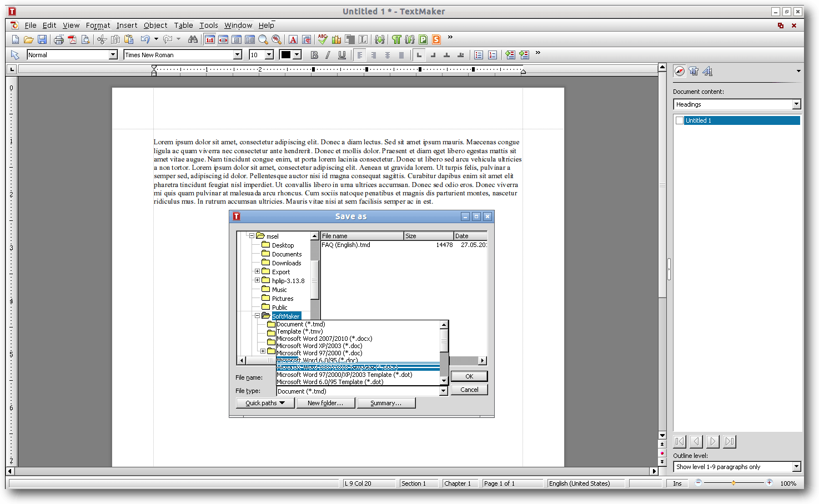Viewport: 819px width, 504px height.
Task: Open the File type dropdown arrow
Action: 443,391
